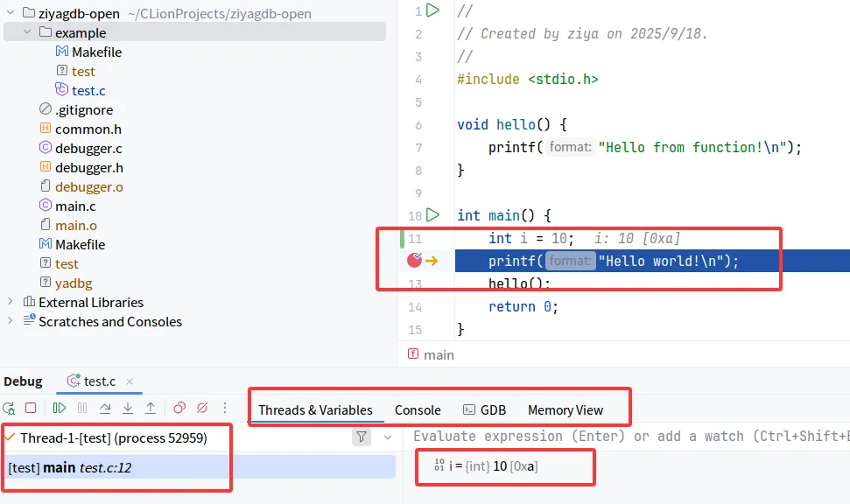
Task: Click inline value hint i: 10 [0xa]
Action: [x=637, y=239]
